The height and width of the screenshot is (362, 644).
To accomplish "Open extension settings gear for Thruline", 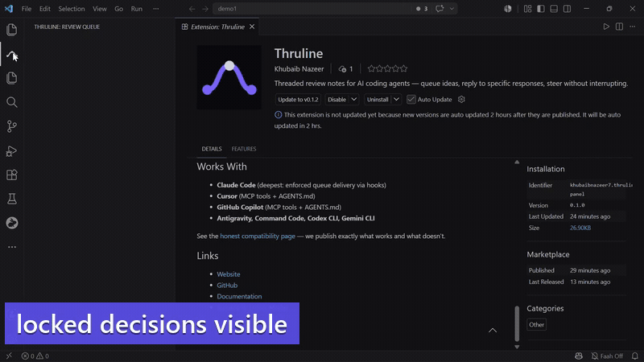I will click(461, 99).
